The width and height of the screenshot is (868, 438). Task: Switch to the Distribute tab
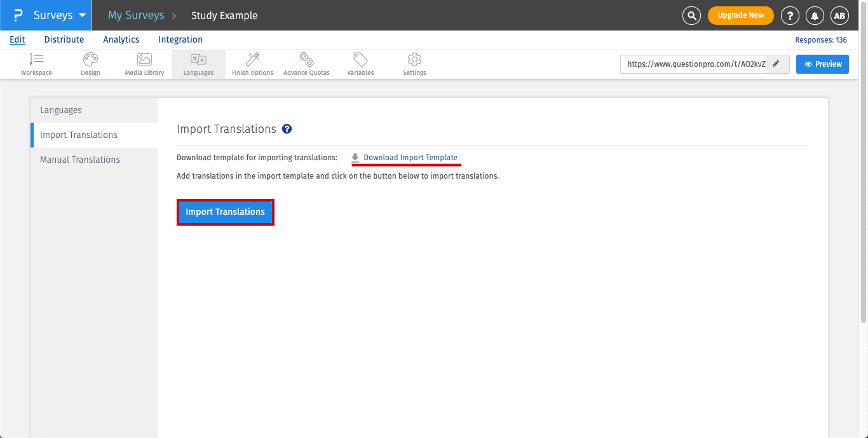pos(64,39)
